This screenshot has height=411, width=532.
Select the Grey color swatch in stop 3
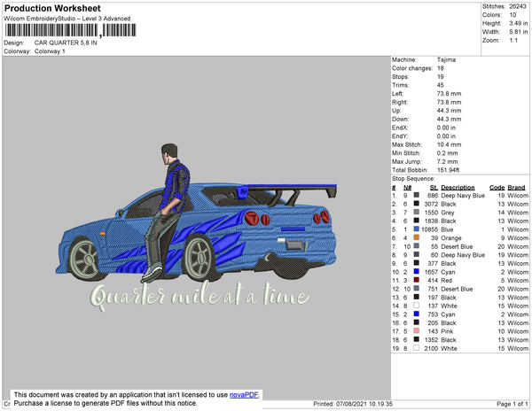tap(416, 213)
